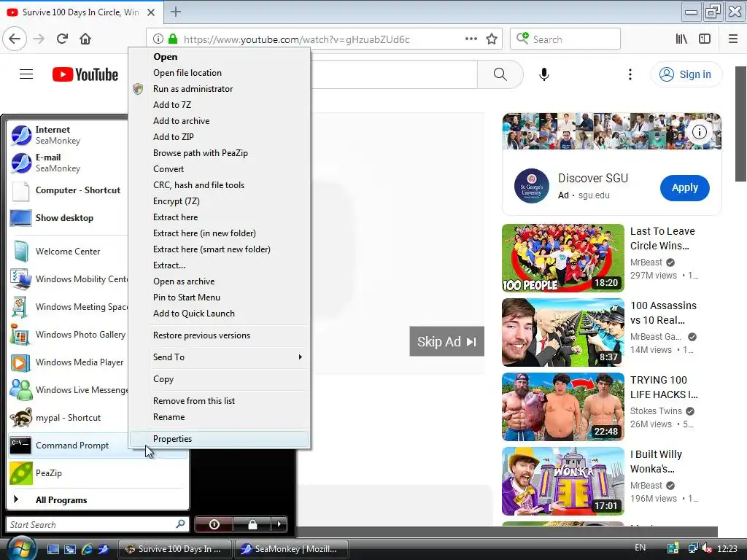The image size is (747, 560).
Task: Click the Start menu power button
Action: coord(214,524)
